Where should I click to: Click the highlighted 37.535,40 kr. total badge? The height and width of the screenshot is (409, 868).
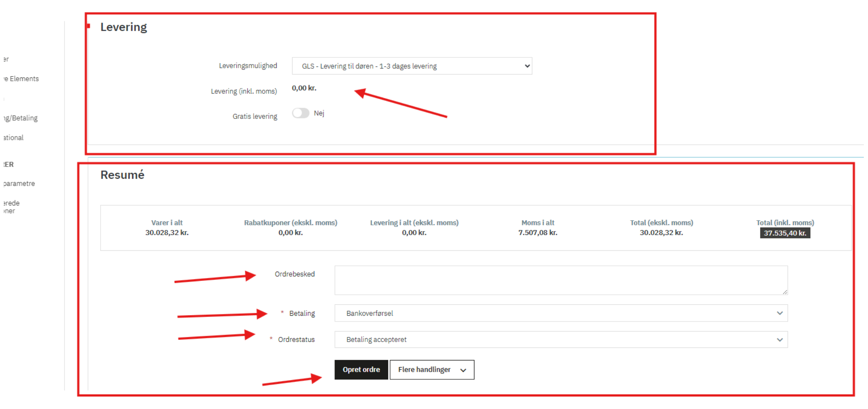coord(785,233)
